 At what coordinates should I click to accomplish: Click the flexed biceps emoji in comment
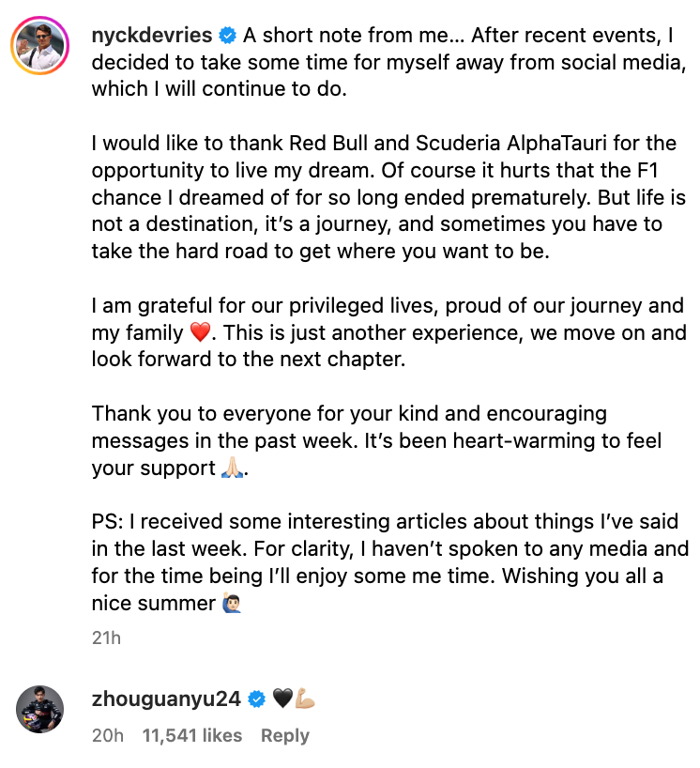(x=304, y=699)
